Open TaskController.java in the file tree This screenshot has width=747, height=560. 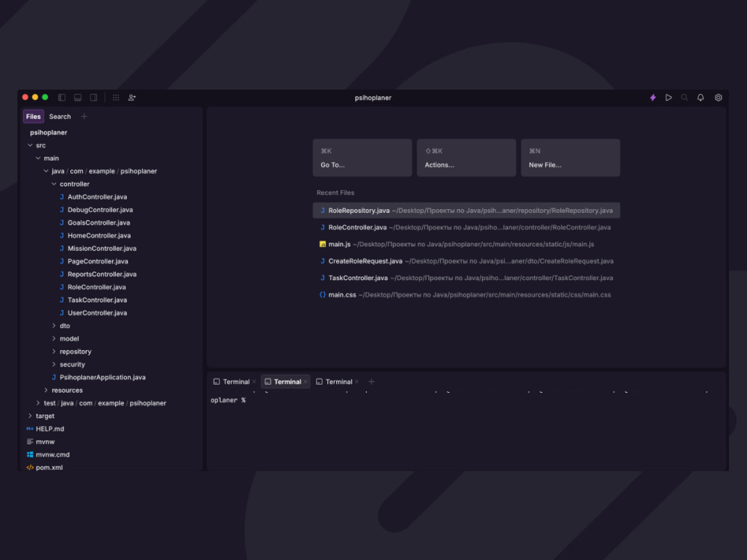(x=97, y=299)
